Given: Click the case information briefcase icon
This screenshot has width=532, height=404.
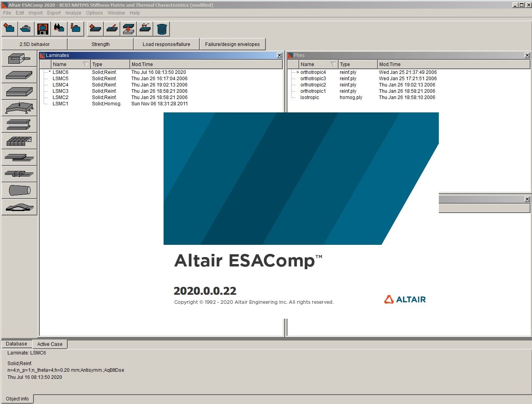Looking at the screenshot, I should 75,28.
